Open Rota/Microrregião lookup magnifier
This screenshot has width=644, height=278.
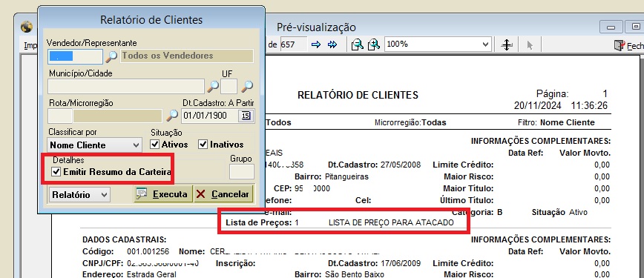point(171,116)
